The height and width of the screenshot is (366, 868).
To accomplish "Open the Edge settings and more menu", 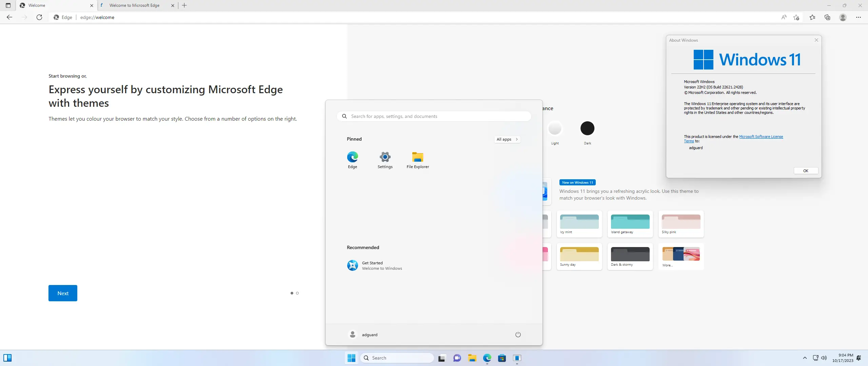I will click(859, 17).
